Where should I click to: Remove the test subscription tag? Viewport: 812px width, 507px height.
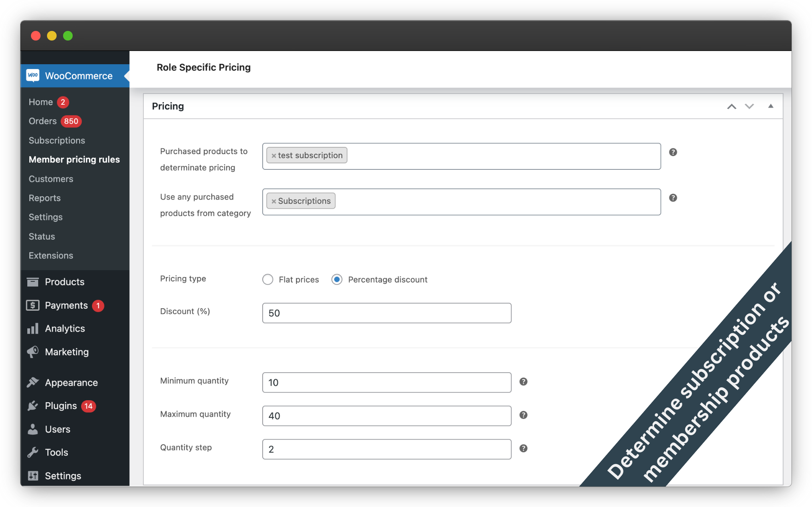click(x=274, y=156)
